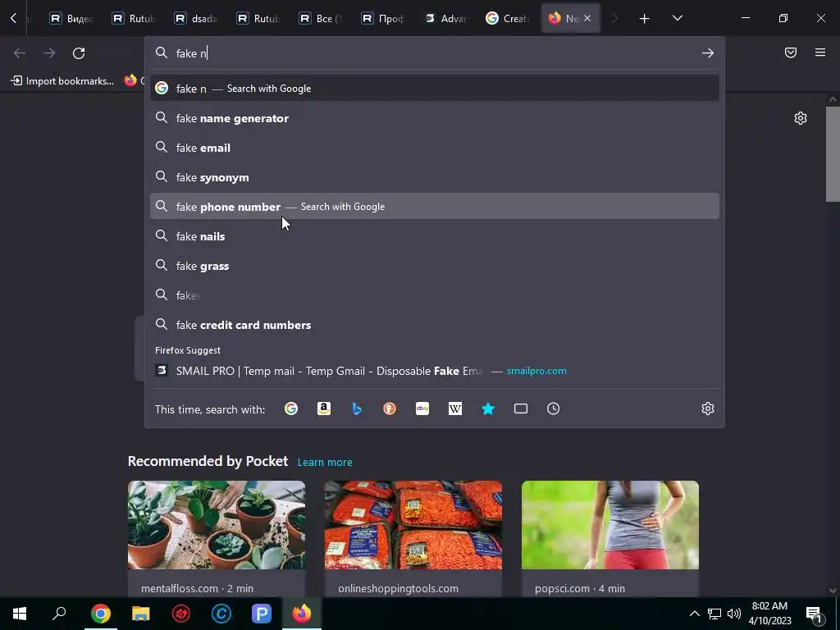Screen dimensions: 840x630
Task: Search open tabs using the tab icon
Action: point(521,409)
